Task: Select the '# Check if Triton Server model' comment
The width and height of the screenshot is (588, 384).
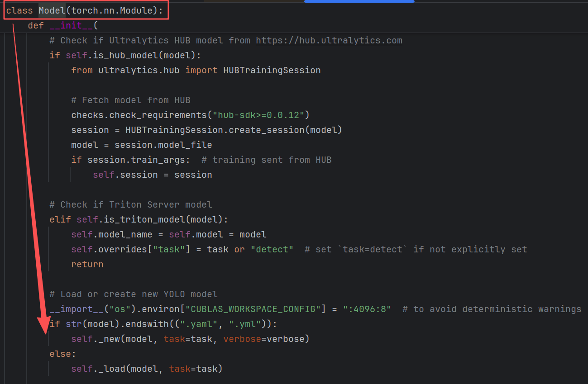Action: click(x=131, y=205)
